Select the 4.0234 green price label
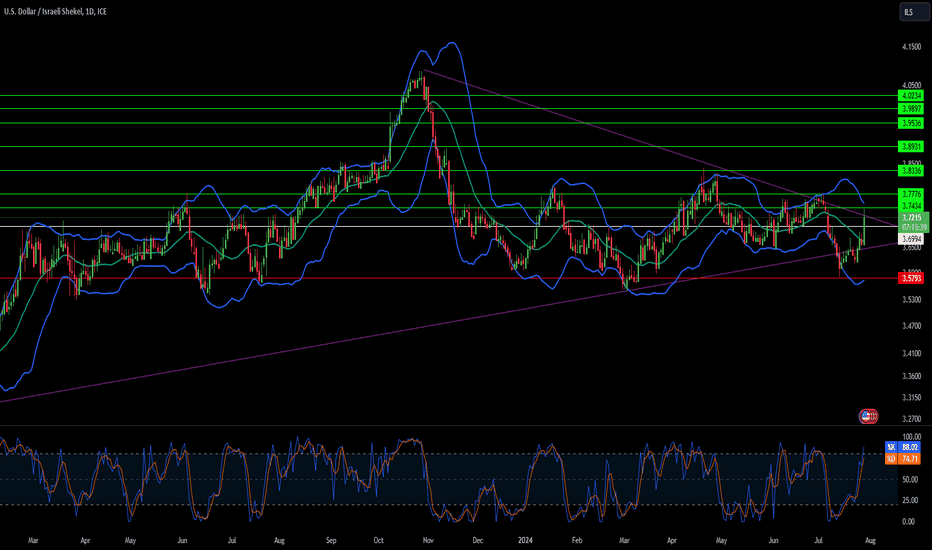This screenshot has height=550, width=932. tap(911, 96)
